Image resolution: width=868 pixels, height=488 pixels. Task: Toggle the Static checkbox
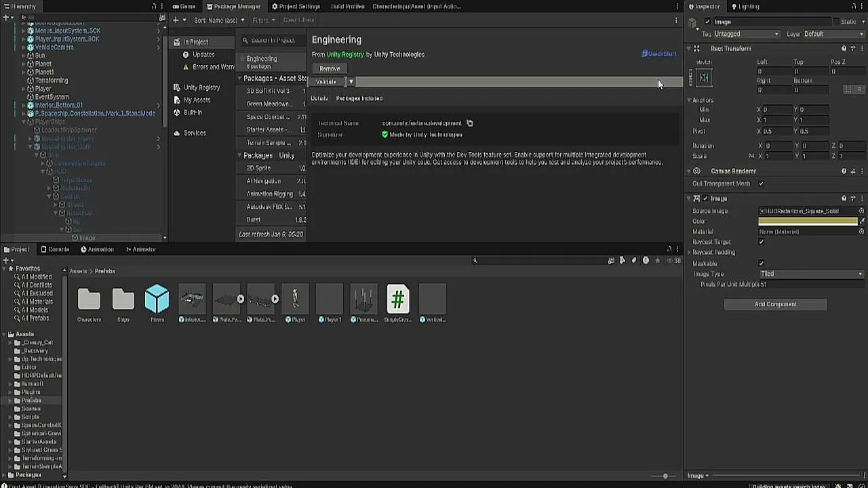(836, 22)
